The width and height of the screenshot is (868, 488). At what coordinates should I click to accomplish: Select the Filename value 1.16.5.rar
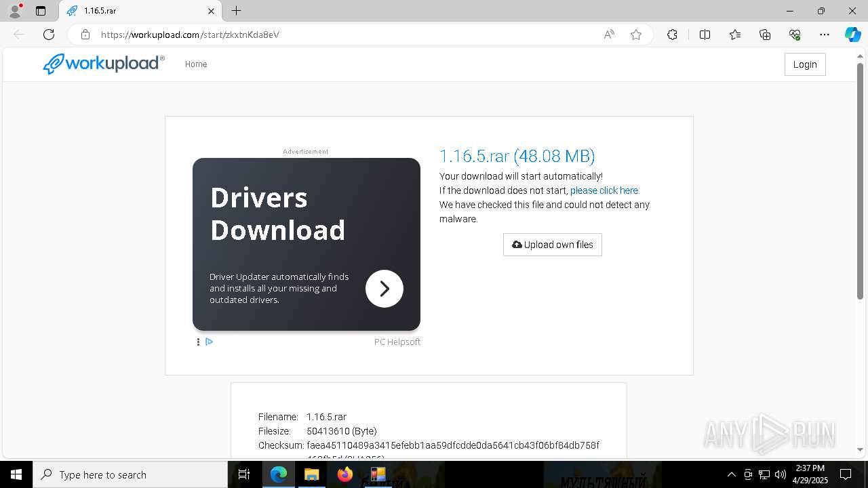tap(326, 417)
